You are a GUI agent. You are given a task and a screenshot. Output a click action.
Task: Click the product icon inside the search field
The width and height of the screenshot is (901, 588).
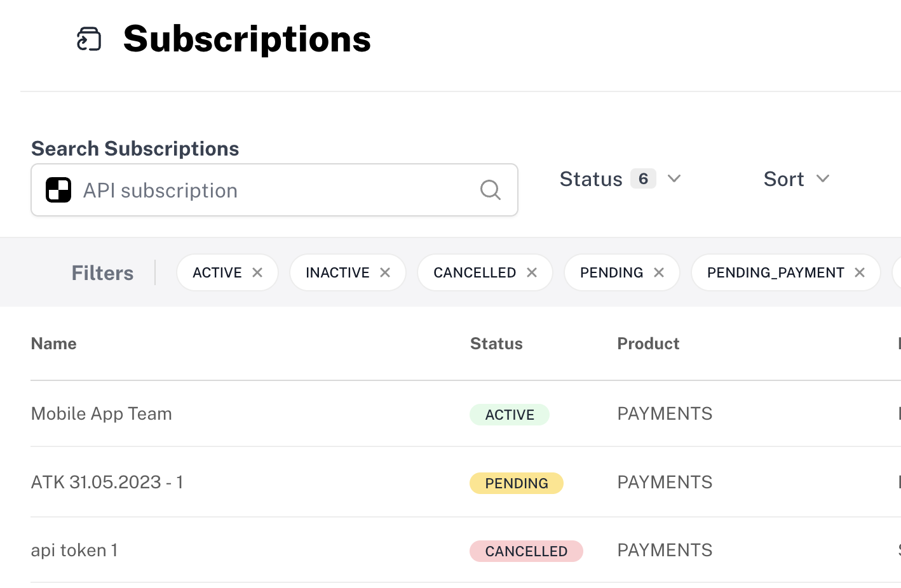[x=58, y=189]
